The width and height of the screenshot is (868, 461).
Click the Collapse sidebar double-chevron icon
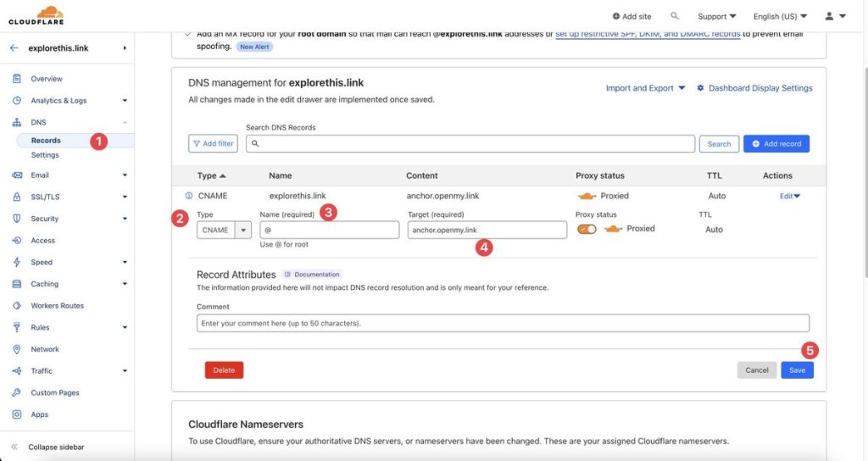coord(14,447)
